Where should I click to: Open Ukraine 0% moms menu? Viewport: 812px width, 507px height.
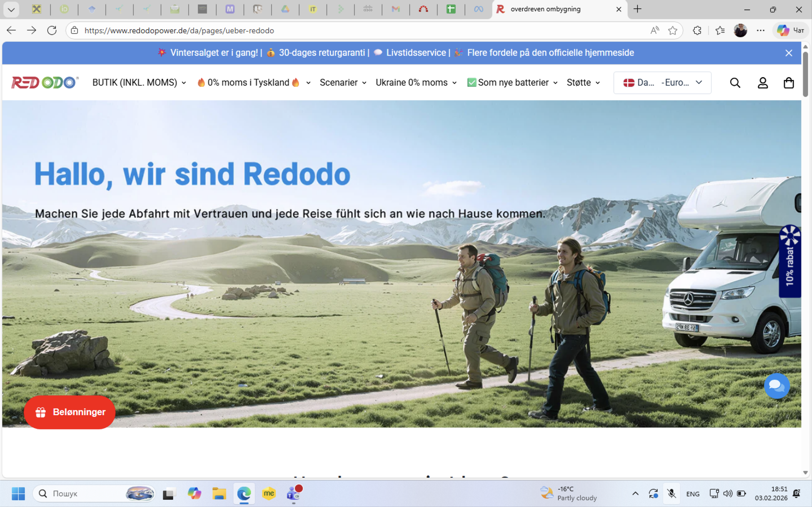tap(416, 83)
